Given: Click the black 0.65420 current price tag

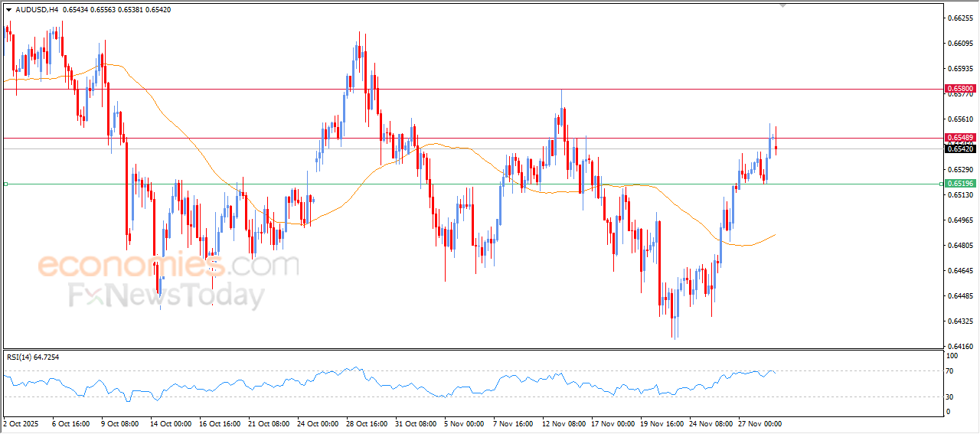Looking at the screenshot, I should pos(959,148).
